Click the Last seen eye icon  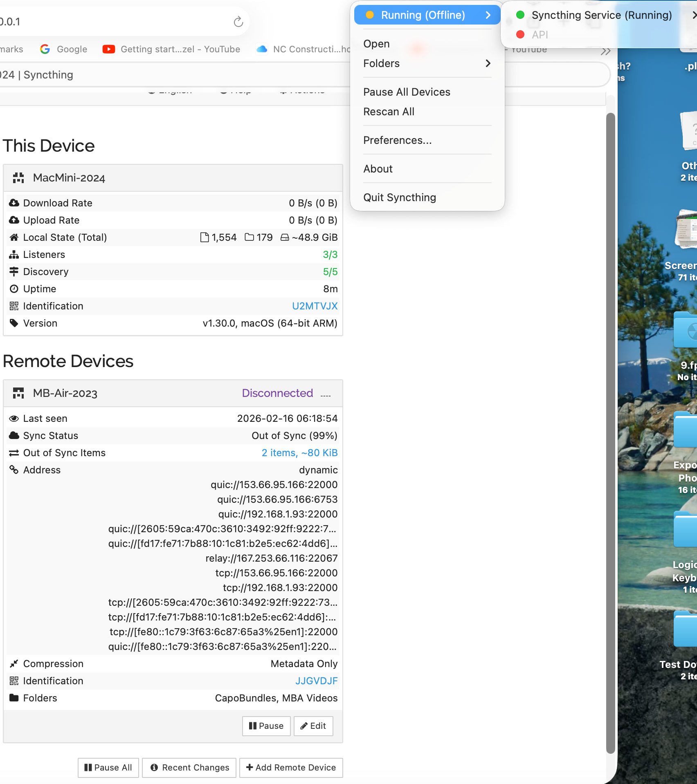click(x=14, y=419)
